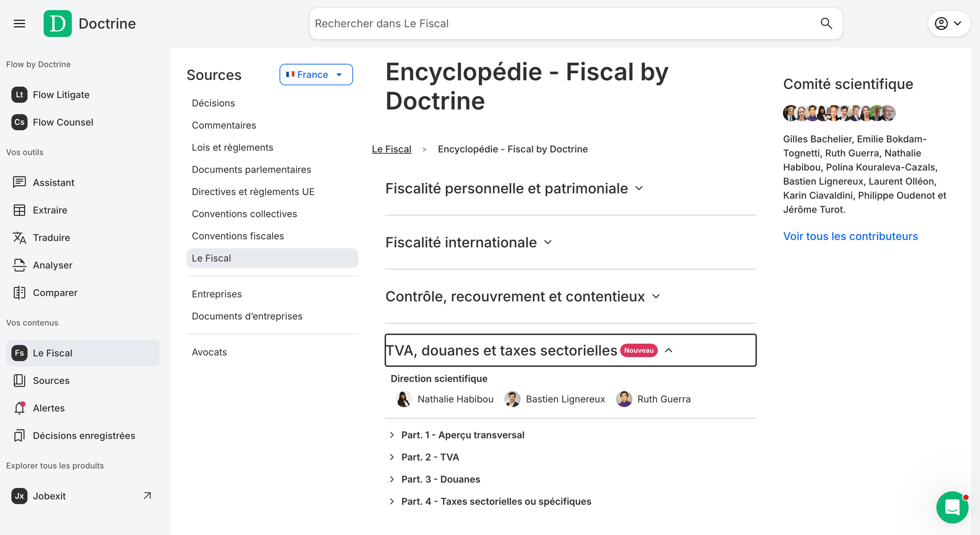980x535 pixels.
Task: Click the Sources book icon
Action: pos(19,381)
